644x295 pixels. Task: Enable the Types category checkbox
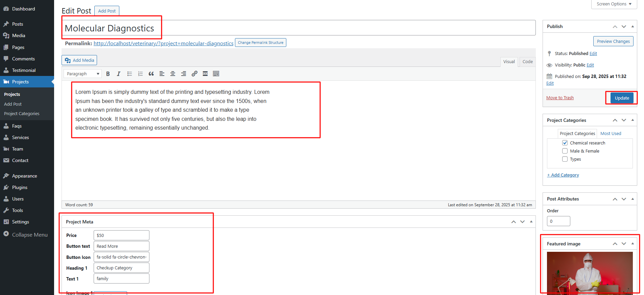(565, 159)
